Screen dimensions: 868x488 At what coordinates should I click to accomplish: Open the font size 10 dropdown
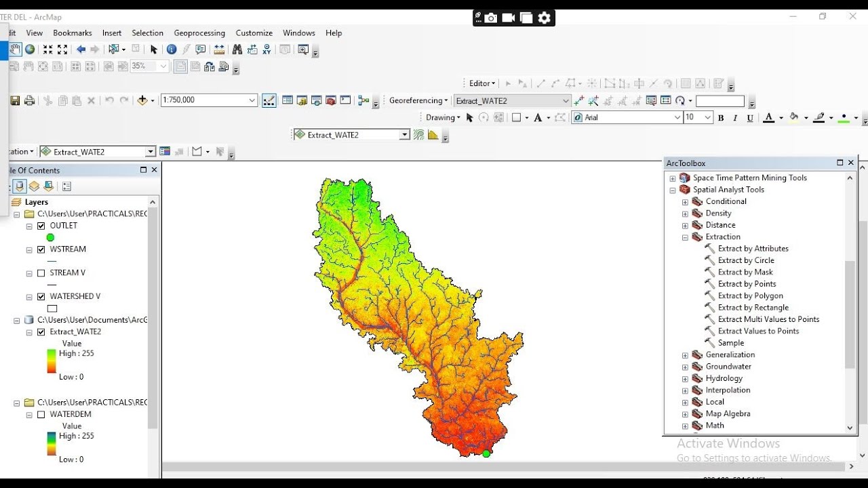pyautogui.click(x=708, y=118)
